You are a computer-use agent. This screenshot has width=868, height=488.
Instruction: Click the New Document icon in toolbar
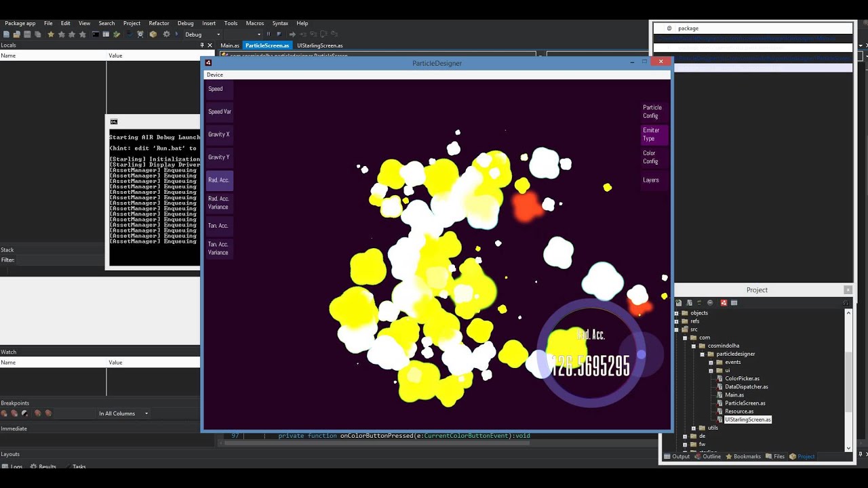pyautogui.click(x=6, y=34)
